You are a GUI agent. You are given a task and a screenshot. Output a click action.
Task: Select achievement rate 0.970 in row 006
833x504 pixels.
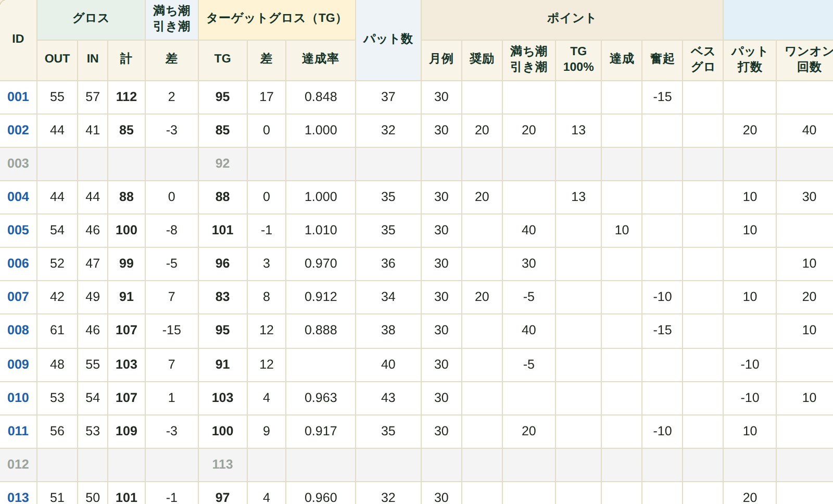coord(321,263)
